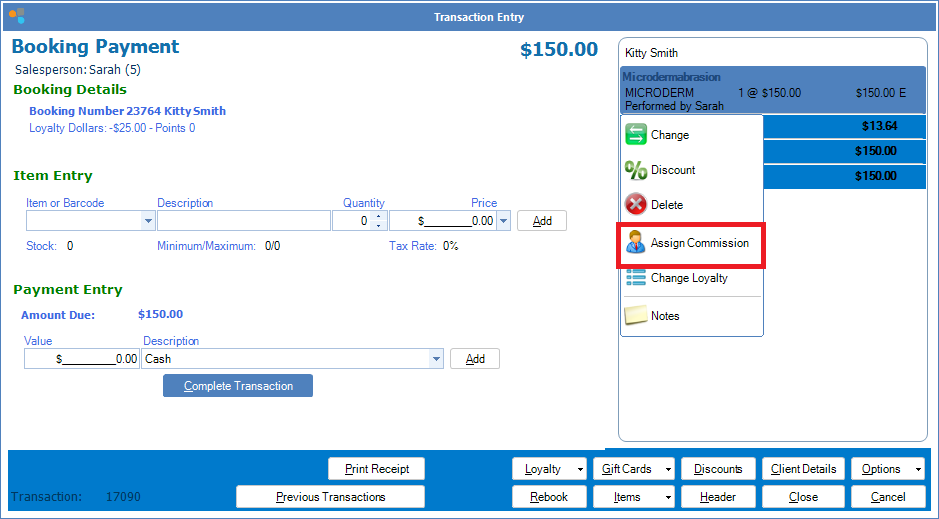Click the Assign Commission person icon
This screenshot has width=939, height=519.
pyautogui.click(x=636, y=243)
